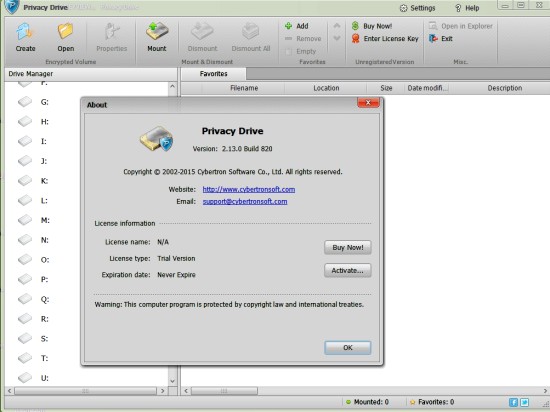The image size is (550, 412).
Task: Click Open in Explorer toolbar item
Action: coord(461,26)
